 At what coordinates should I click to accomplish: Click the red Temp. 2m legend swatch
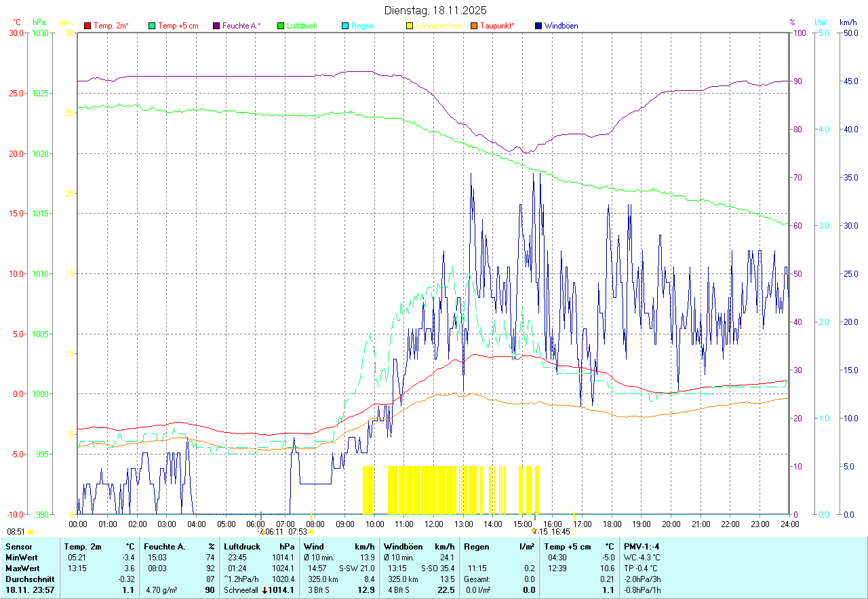point(87,26)
